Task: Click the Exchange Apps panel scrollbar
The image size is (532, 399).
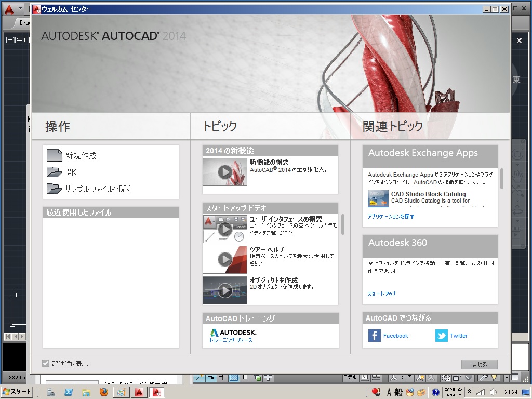Action: [x=502, y=179]
